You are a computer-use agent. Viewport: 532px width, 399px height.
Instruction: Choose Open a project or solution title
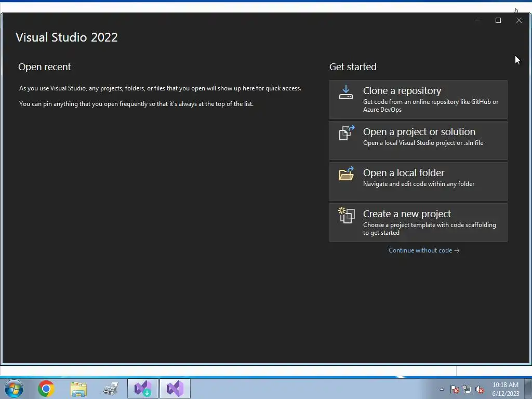pos(419,131)
